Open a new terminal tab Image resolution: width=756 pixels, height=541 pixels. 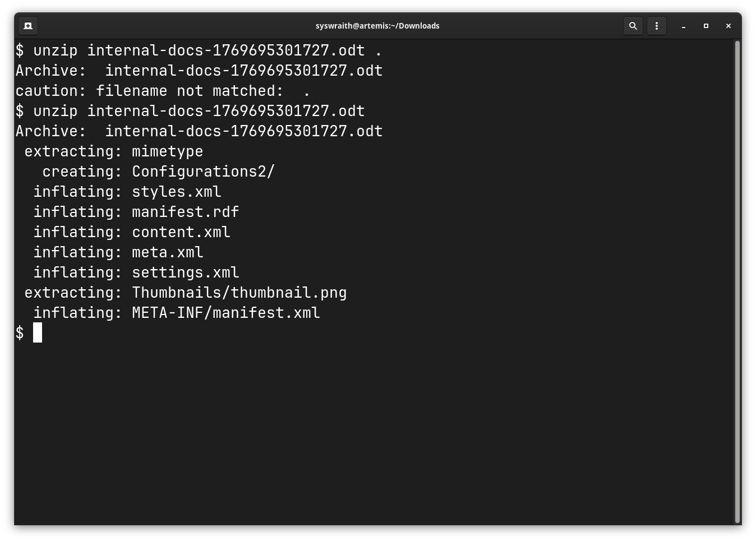(x=28, y=26)
